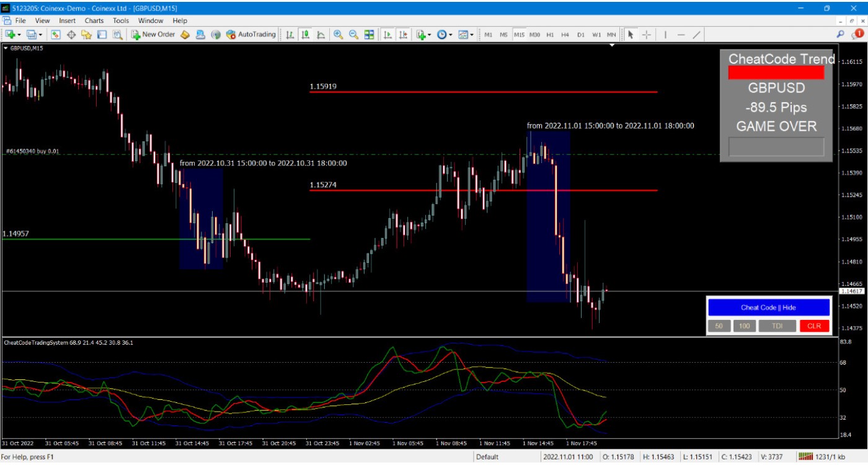Open the Market Watch window icon

tap(56, 35)
